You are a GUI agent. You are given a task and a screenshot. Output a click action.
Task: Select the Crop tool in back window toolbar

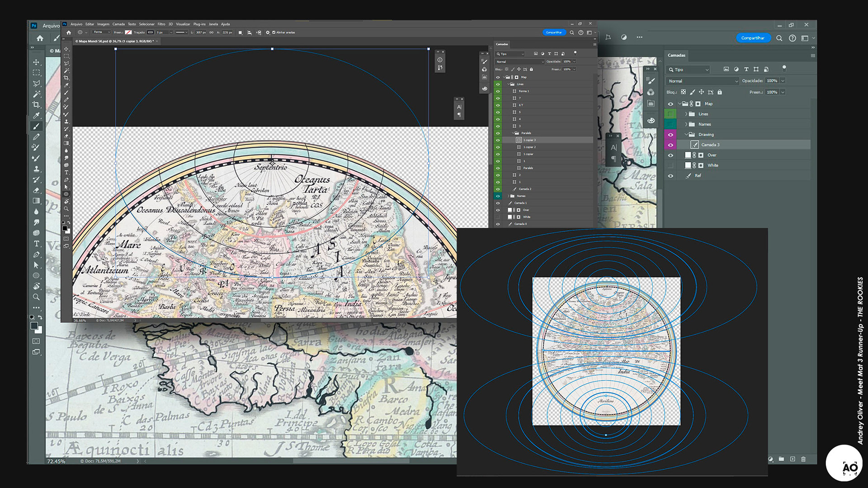(36, 105)
